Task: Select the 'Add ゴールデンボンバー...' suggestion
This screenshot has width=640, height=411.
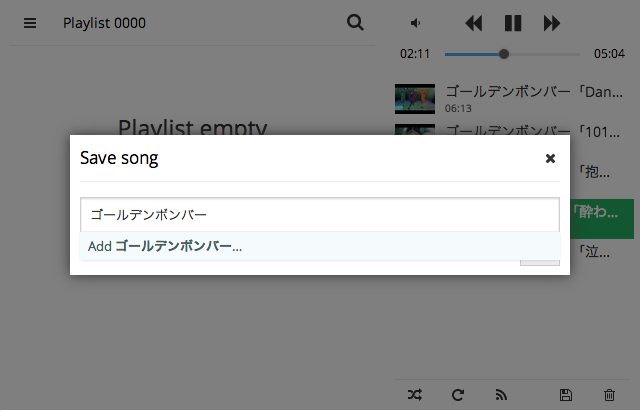Action: click(x=320, y=246)
